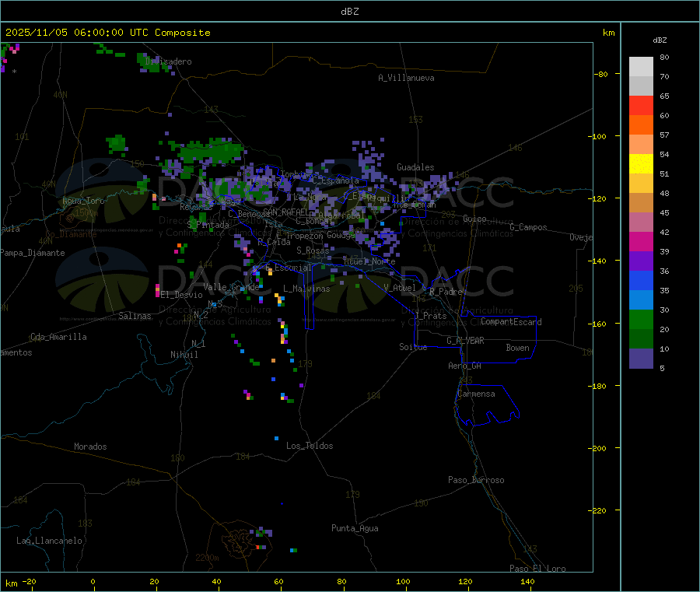Click the El_Desvio label
Screen dimensions: 700x592
click(x=181, y=295)
